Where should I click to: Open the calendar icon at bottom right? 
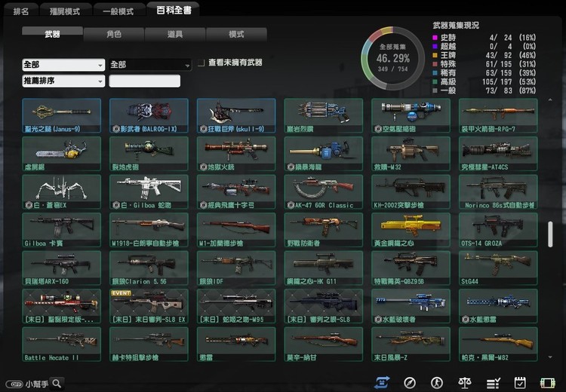point(520,382)
